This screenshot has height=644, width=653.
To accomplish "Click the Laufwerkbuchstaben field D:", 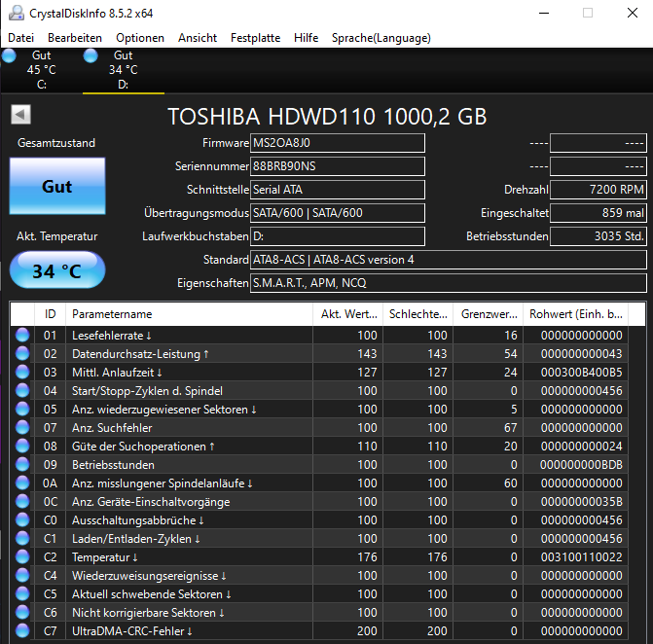I will [338, 236].
